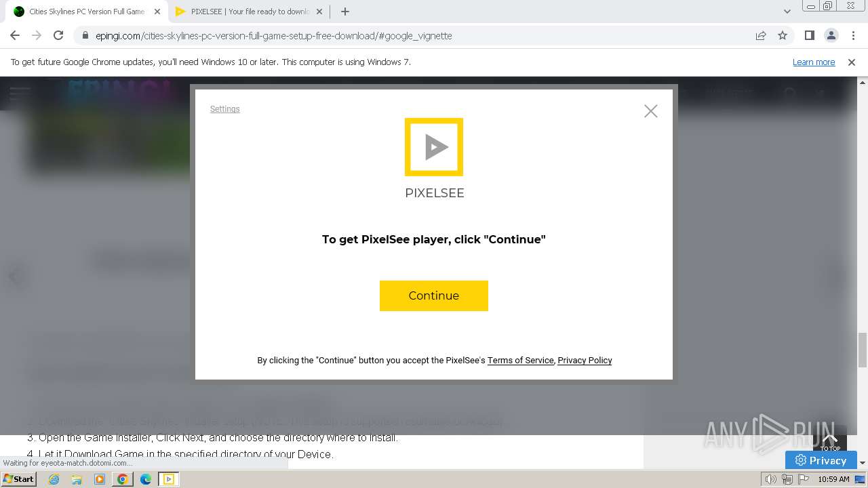Show the 10:59 AM clock calendar

(x=833, y=479)
